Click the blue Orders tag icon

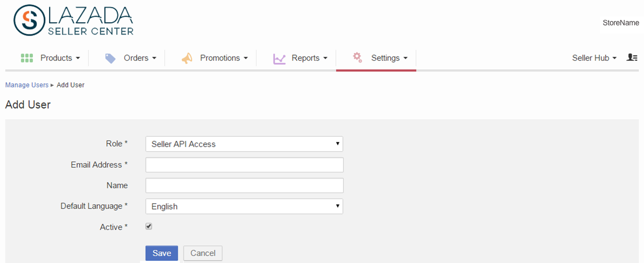[x=110, y=58]
